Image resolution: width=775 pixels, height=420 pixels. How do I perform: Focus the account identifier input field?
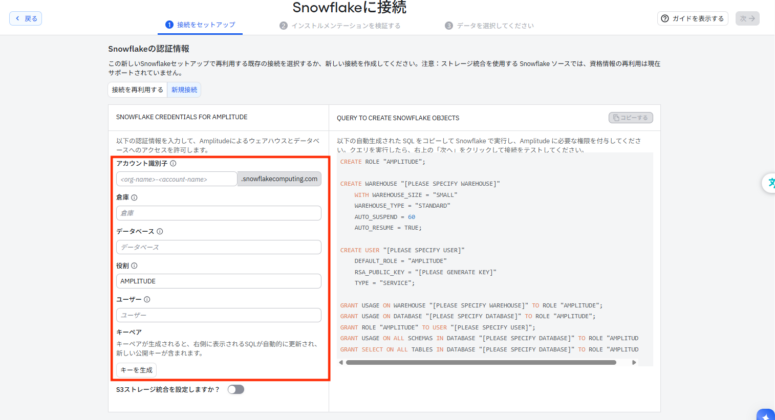(x=176, y=179)
